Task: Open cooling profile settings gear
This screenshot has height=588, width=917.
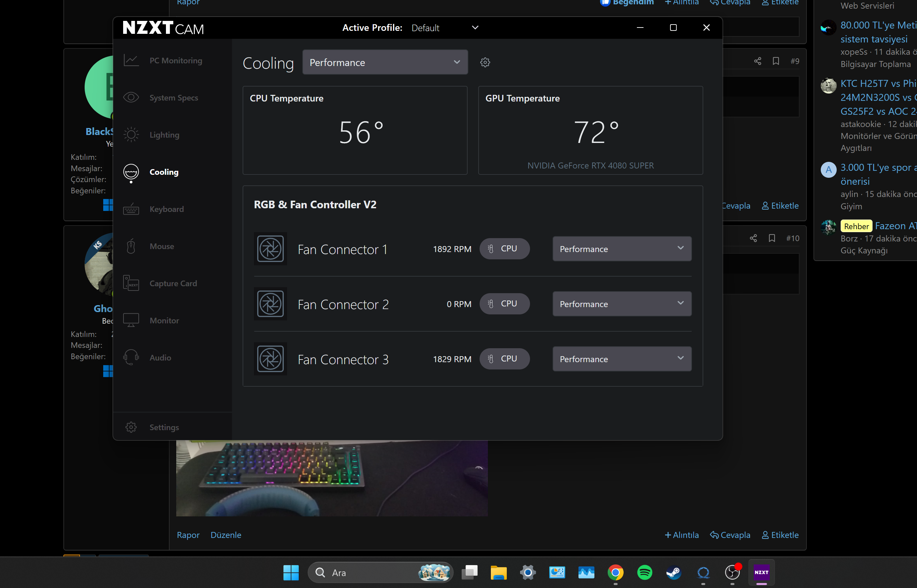Action: 485,62
